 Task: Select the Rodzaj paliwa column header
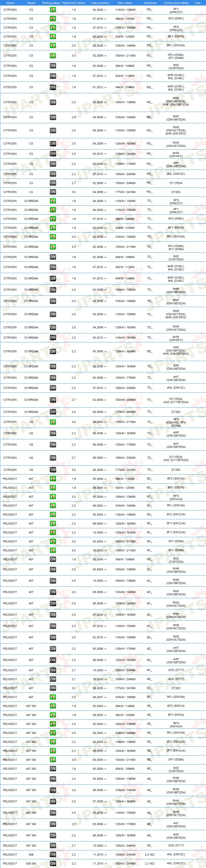pyautogui.click(x=51, y=3)
